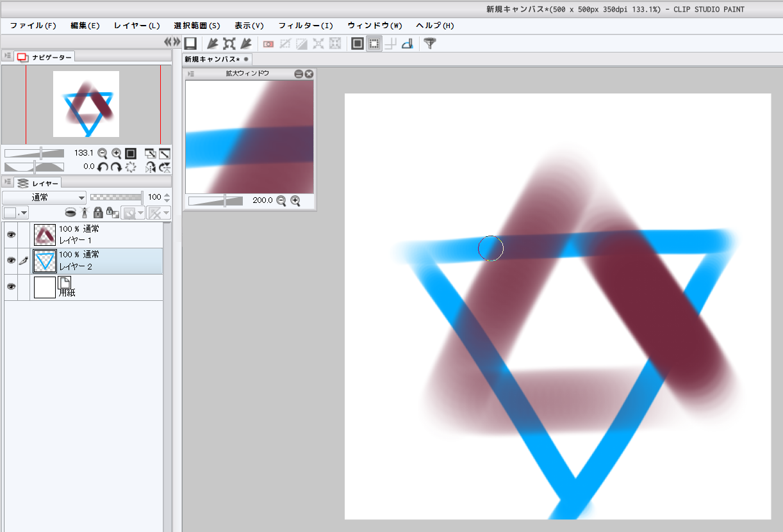Click the 拡大ウィンドウ zoom slider
This screenshot has height=532, width=783.
tap(216, 200)
